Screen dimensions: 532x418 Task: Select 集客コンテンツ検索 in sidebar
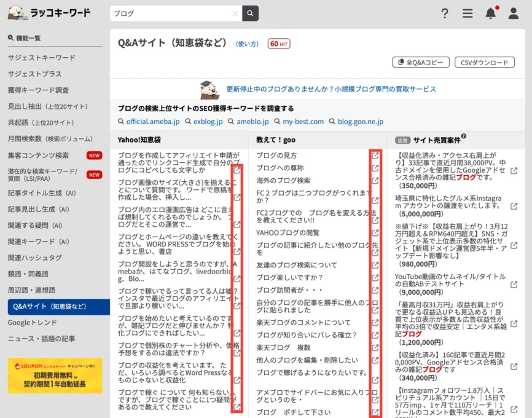point(38,156)
